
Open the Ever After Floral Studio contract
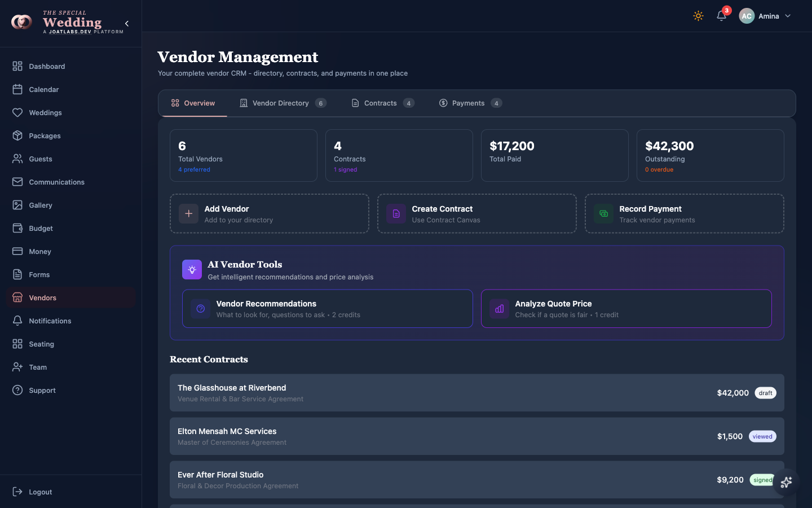(477, 480)
